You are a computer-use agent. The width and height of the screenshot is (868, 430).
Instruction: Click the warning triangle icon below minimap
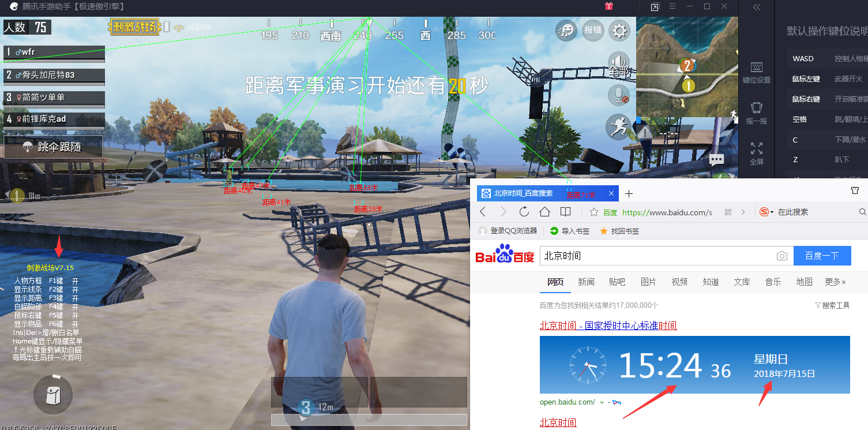(645, 132)
